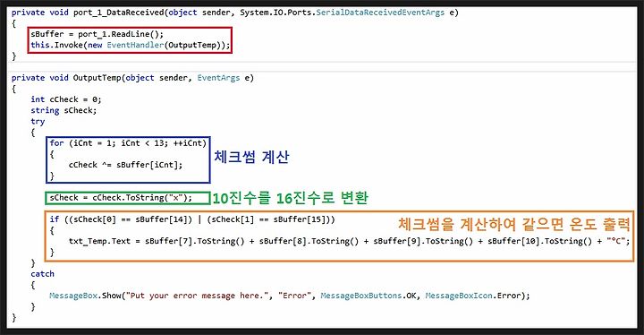Click txt_Temp.Text on the assignment line
This screenshot has width=644, height=335.
click(99, 241)
